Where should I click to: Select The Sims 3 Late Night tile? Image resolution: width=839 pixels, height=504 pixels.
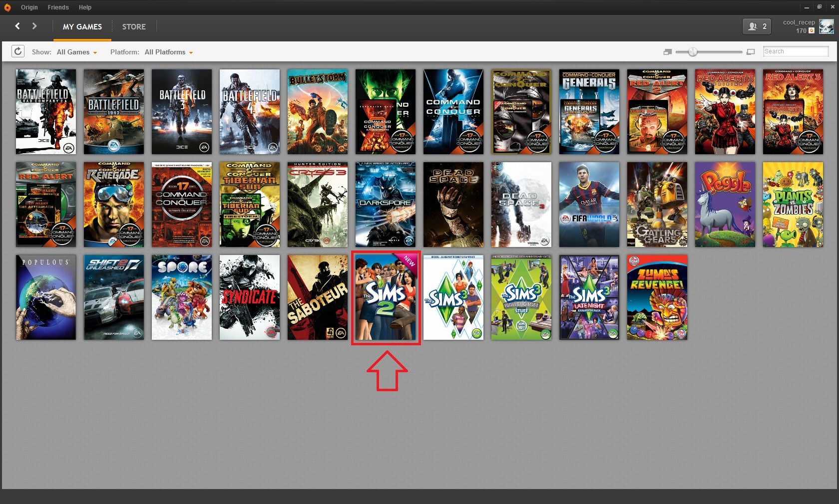[589, 297]
